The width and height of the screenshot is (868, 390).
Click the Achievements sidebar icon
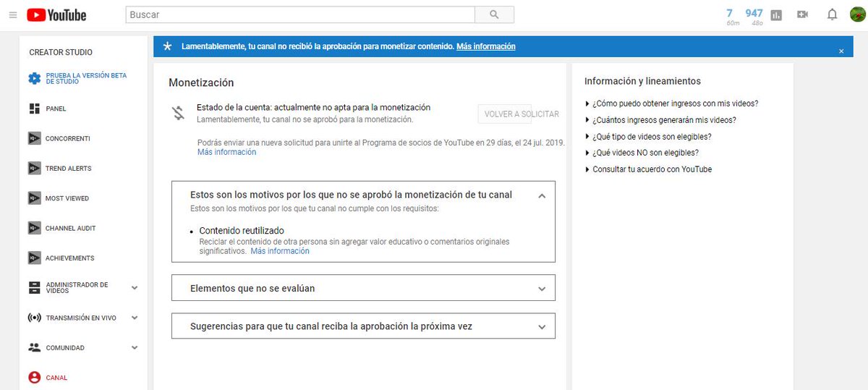coord(34,258)
